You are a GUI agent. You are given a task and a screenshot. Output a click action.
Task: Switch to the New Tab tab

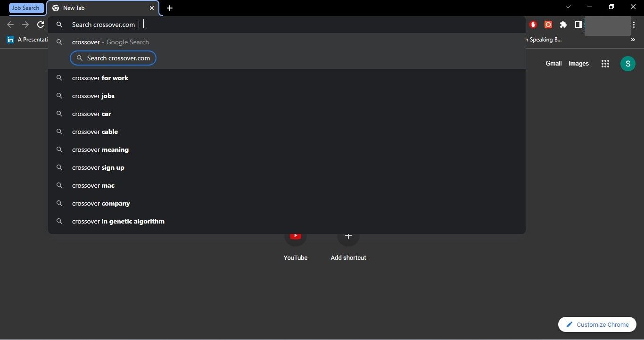coord(103,8)
